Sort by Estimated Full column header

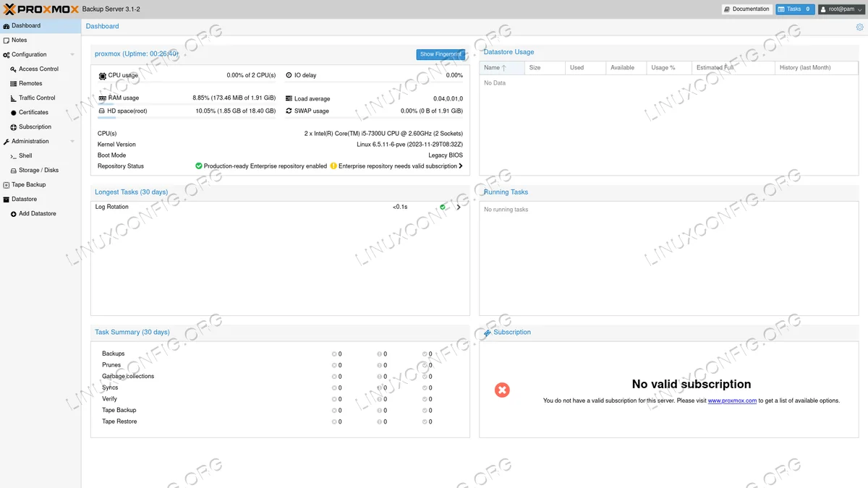click(x=733, y=68)
